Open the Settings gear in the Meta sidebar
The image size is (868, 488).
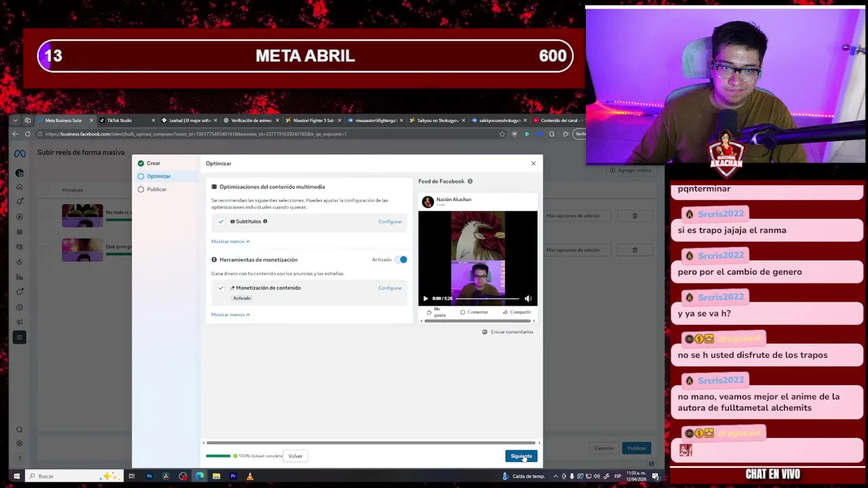tap(20, 443)
